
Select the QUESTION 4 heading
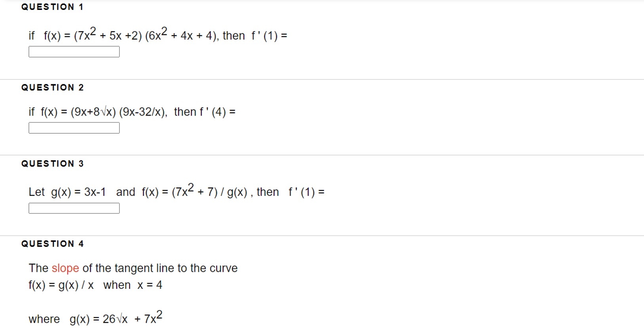click(x=52, y=244)
